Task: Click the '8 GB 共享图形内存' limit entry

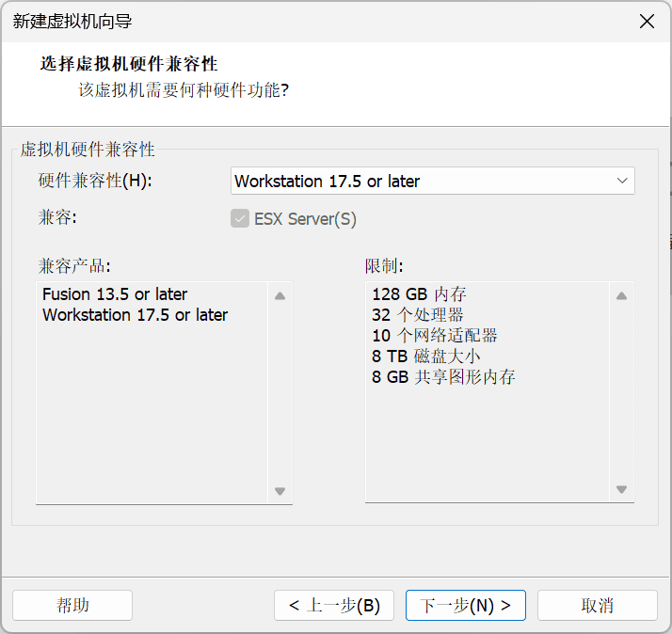Action: coord(443,377)
